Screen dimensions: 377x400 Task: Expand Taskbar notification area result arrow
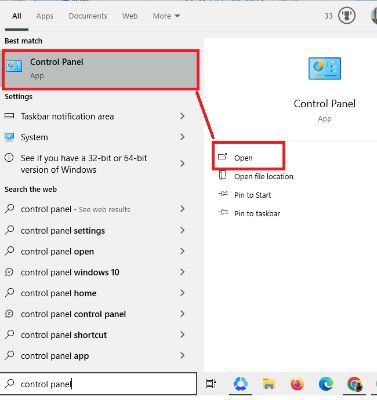tap(182, 116)
